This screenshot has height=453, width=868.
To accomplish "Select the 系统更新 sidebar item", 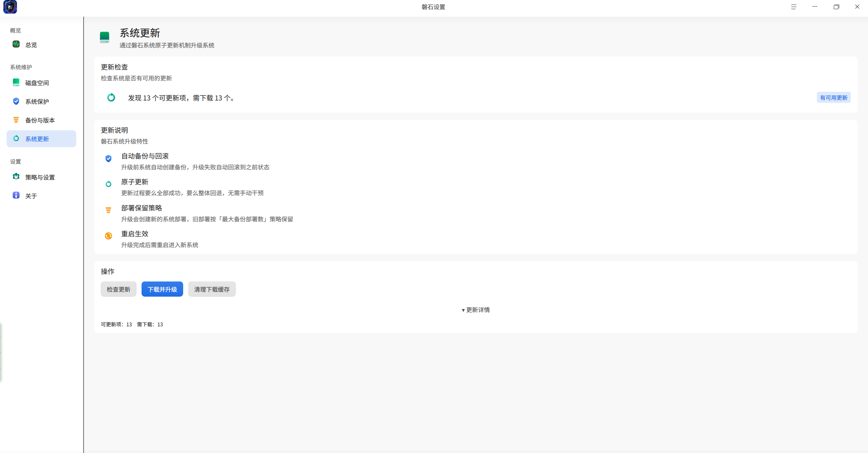I will click(x=41, y=139).
